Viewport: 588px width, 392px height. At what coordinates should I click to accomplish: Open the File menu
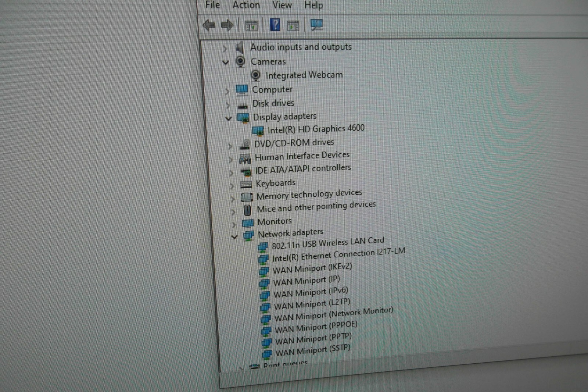[212, 5]
